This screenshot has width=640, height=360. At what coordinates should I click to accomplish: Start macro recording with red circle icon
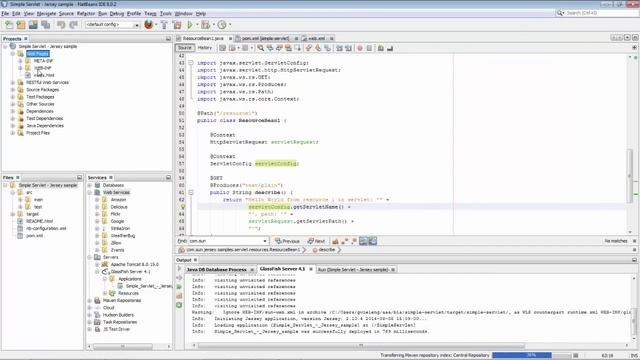click(x=360, y=48)
